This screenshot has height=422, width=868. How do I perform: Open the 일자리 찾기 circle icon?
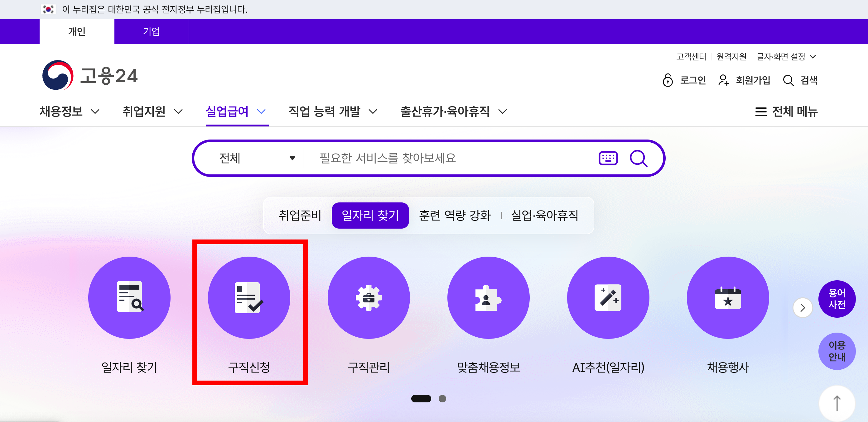click(129, 297)
